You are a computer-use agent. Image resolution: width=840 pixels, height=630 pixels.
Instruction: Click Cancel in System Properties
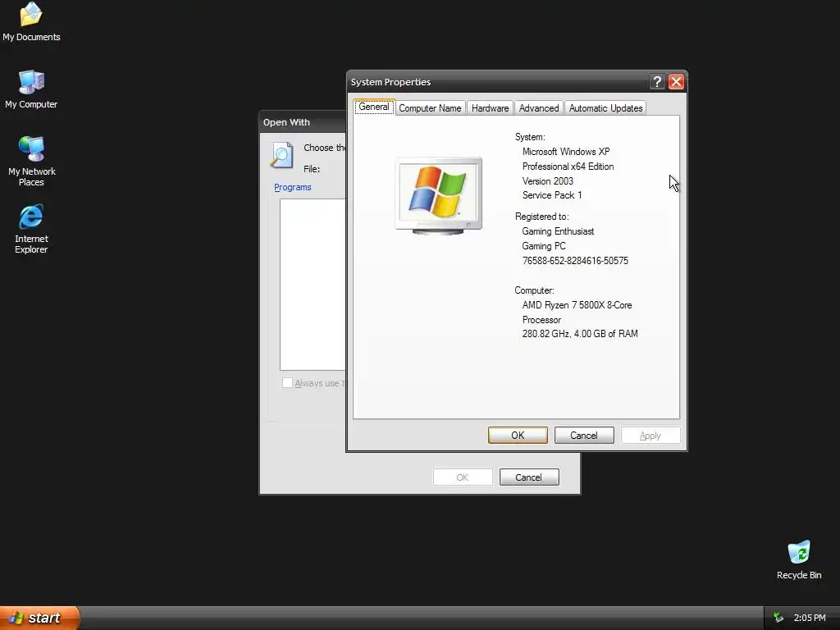[584, 436]
